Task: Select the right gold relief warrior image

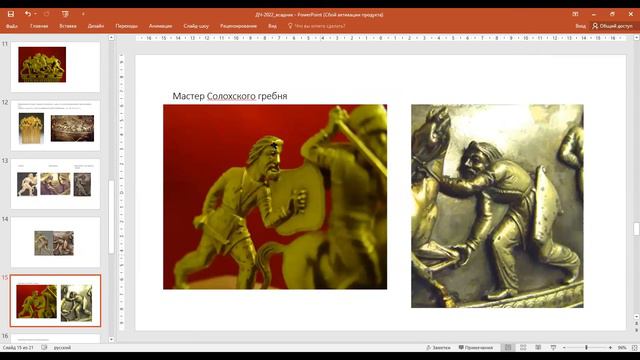Action: [x=497, y=206]
